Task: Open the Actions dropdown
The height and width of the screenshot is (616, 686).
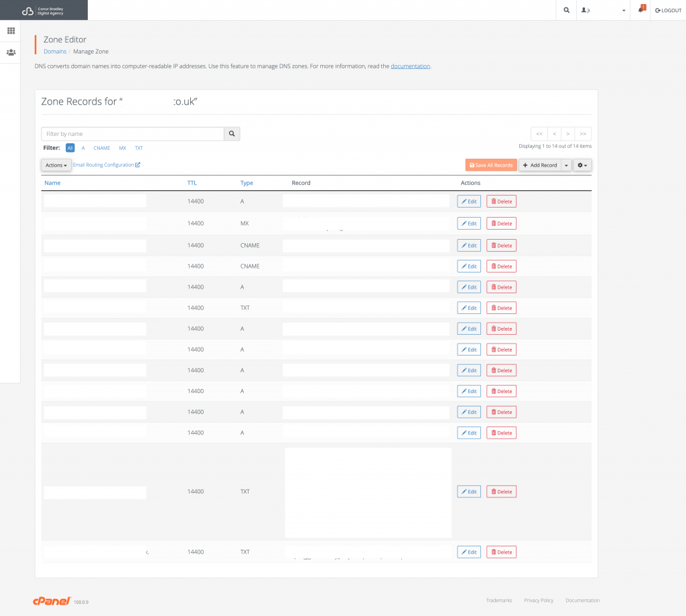Action: click(x=56, y=165)
